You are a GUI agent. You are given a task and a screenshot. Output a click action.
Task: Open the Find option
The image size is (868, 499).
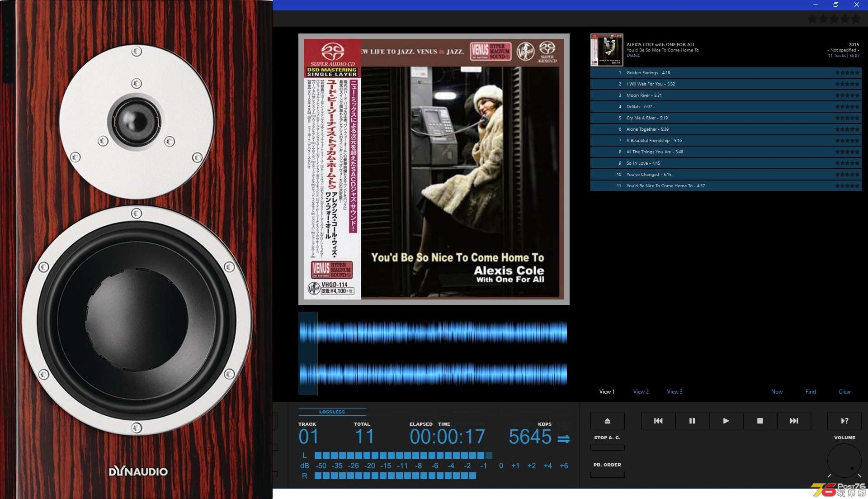pyautogui.click(x=811, y=392)
